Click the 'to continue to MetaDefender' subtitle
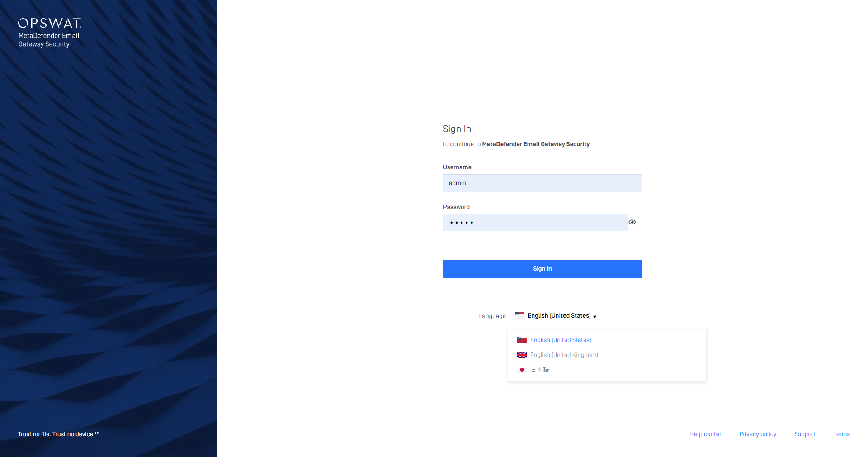The height and width of the screenshot is (457, 868). click(516, 144)
